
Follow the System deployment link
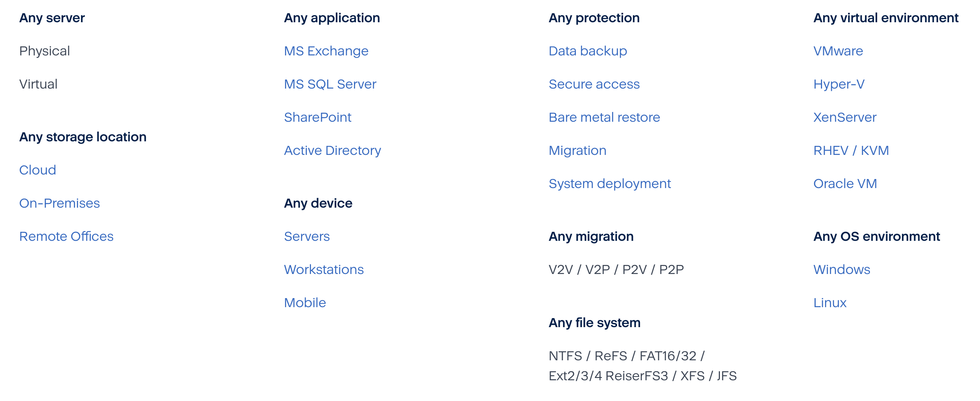[x=610, y=184]
